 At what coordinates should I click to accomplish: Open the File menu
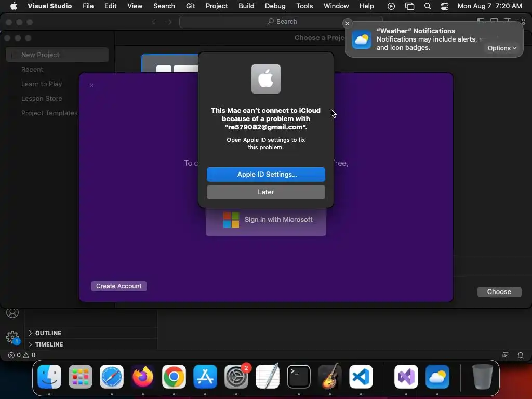(x=88, y=6)
